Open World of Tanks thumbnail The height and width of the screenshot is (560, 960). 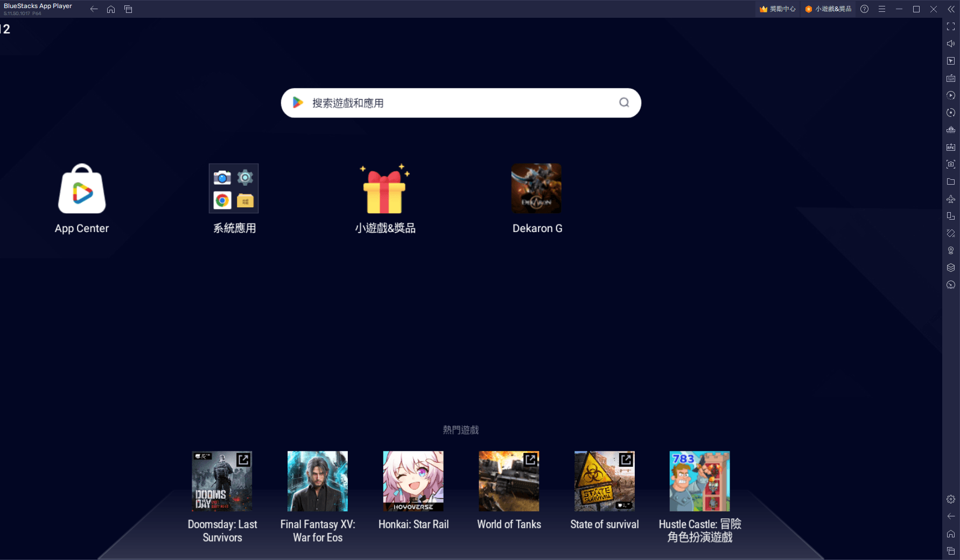pyautogui.click(x=509, y=481)
